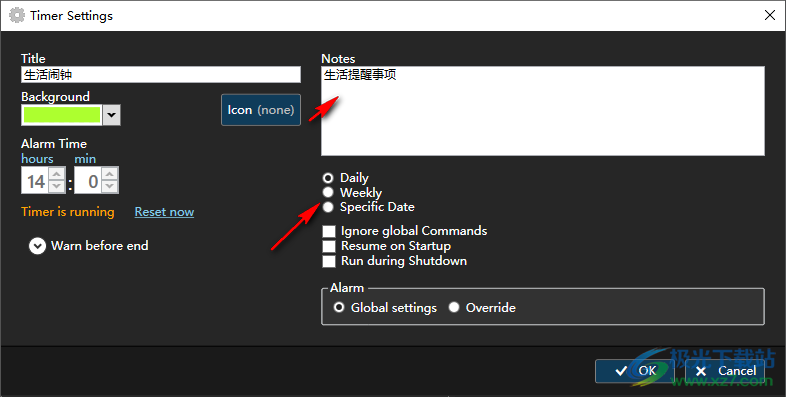This screenshot has height=397, width=786.
Task: Confirm with the OK button
Action: 635,371
